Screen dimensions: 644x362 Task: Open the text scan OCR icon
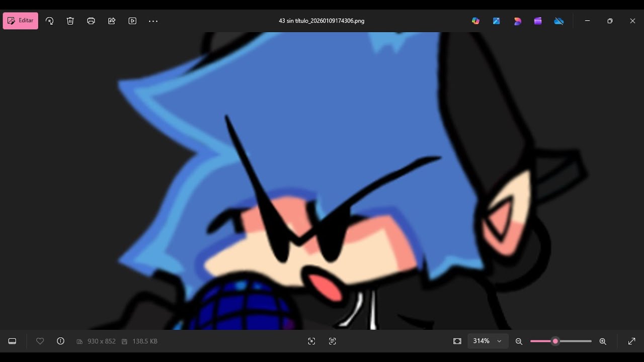coord(332,341)
